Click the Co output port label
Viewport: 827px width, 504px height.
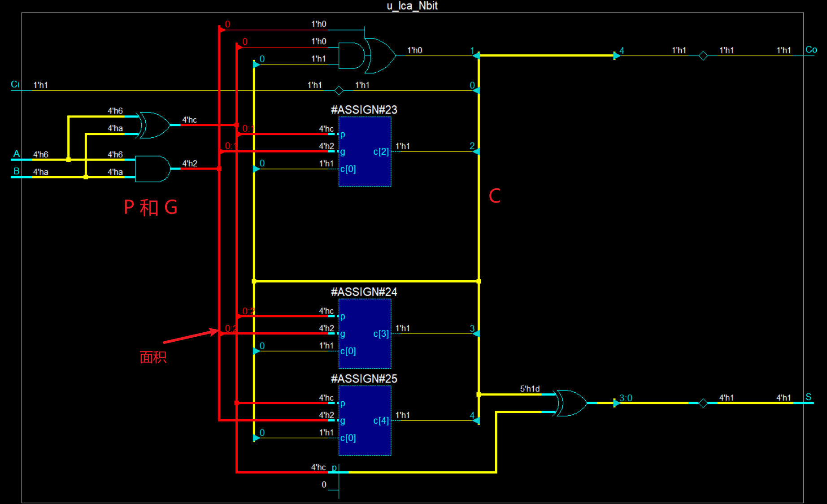811,50
